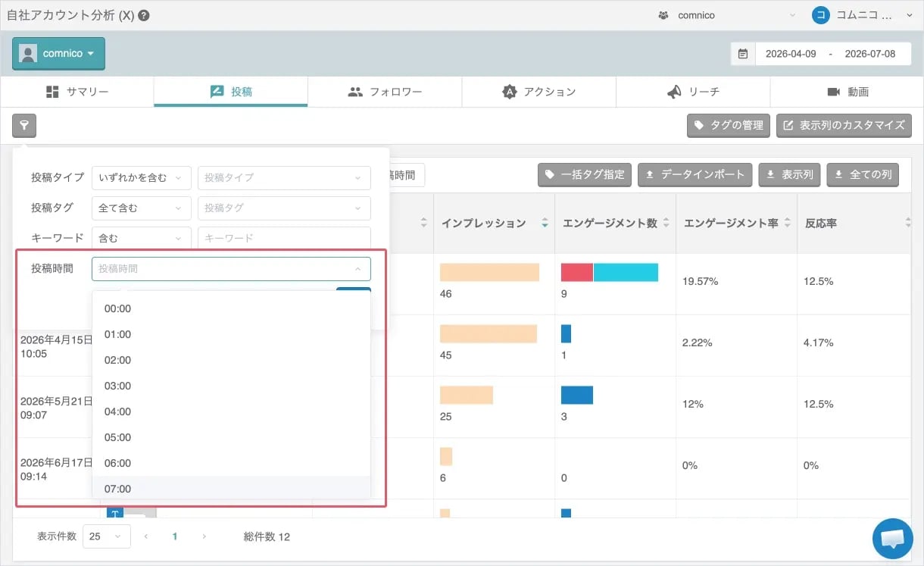This screenshot has height=566, width=924.
Task: Select 06:00 time option
Action: pos(231,463)
